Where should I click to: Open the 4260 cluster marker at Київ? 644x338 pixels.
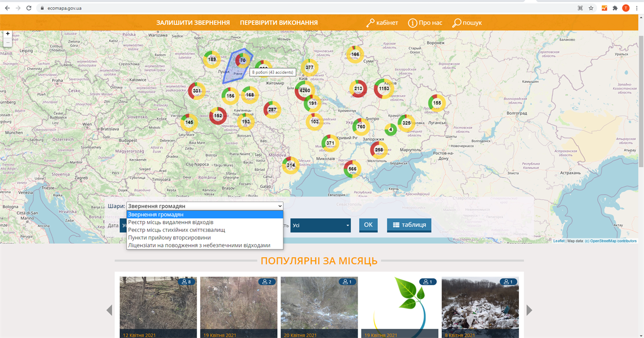pyautogui.click(x=304, y=91)
